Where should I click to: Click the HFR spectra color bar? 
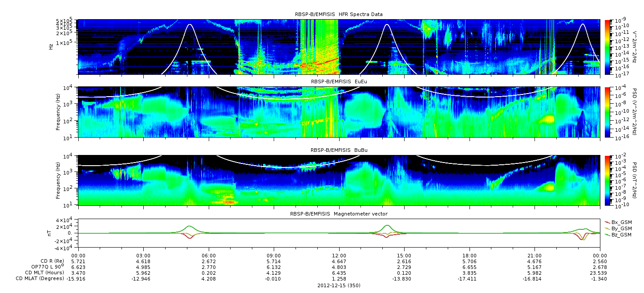(608, 47)
